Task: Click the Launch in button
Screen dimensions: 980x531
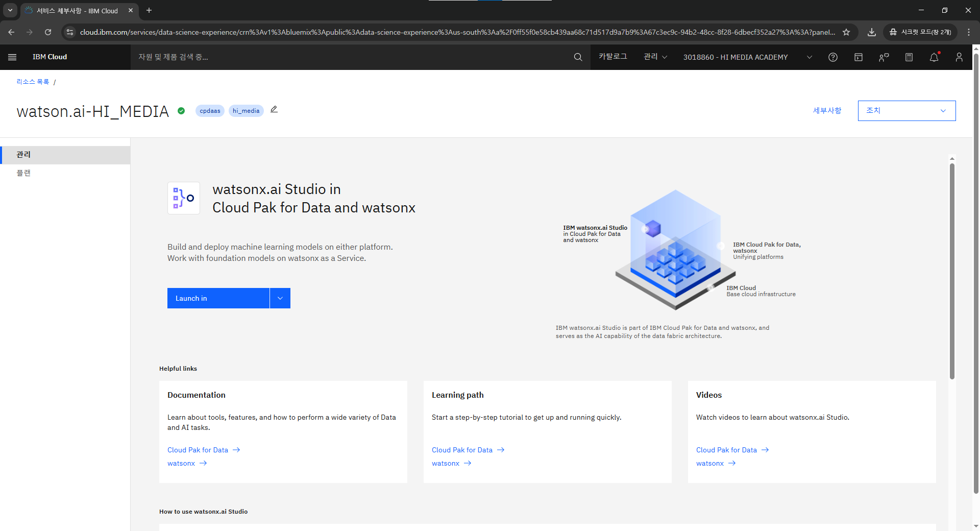Action: (218, 298)
